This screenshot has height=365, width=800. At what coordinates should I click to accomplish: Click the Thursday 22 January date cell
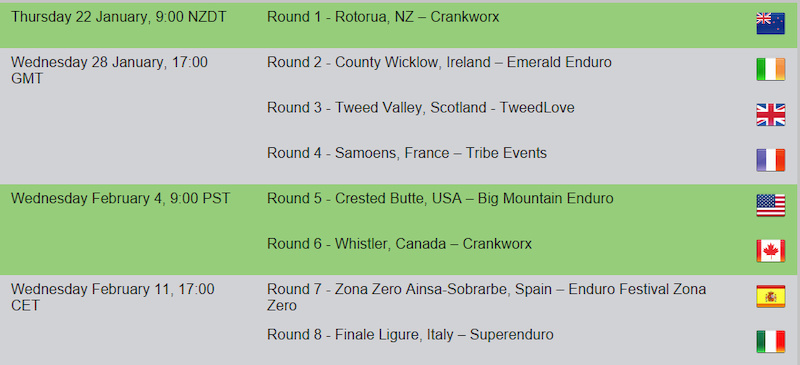click(119, 17)
